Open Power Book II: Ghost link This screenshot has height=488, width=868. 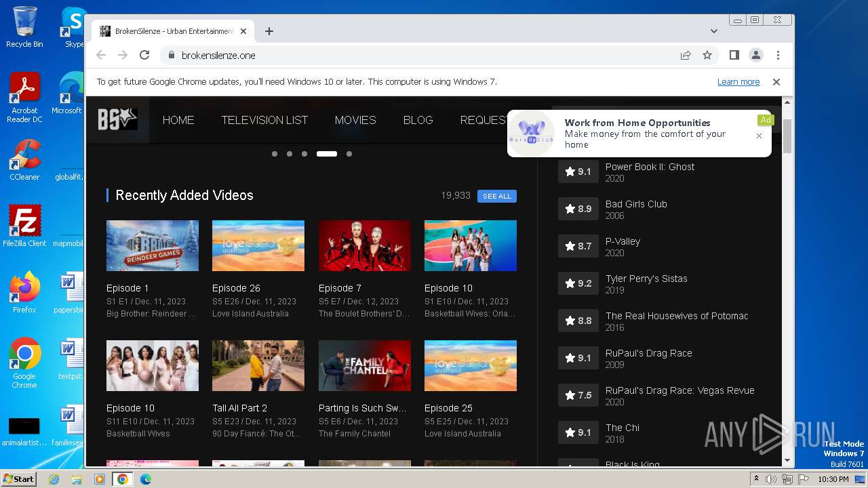click(650, 167)
